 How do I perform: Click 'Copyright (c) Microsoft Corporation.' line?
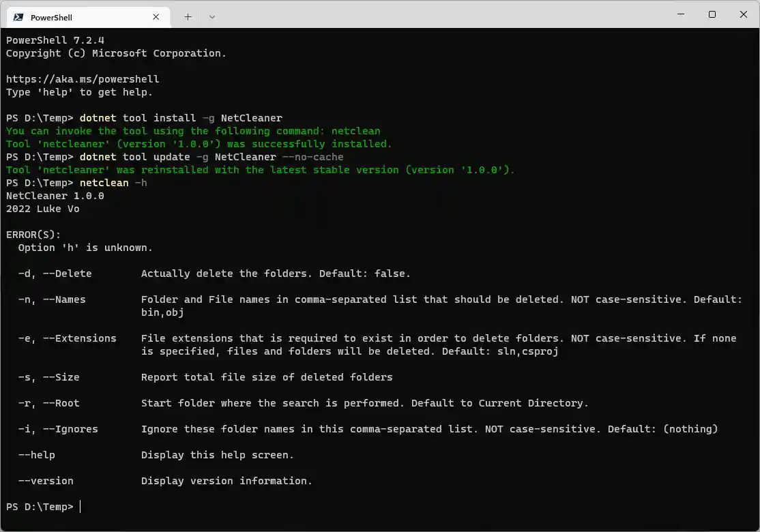116,53
